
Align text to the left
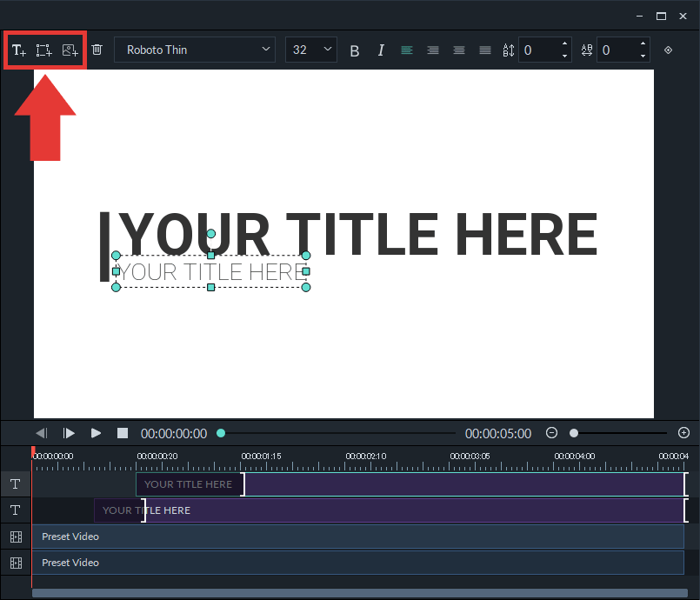(407, 50)
